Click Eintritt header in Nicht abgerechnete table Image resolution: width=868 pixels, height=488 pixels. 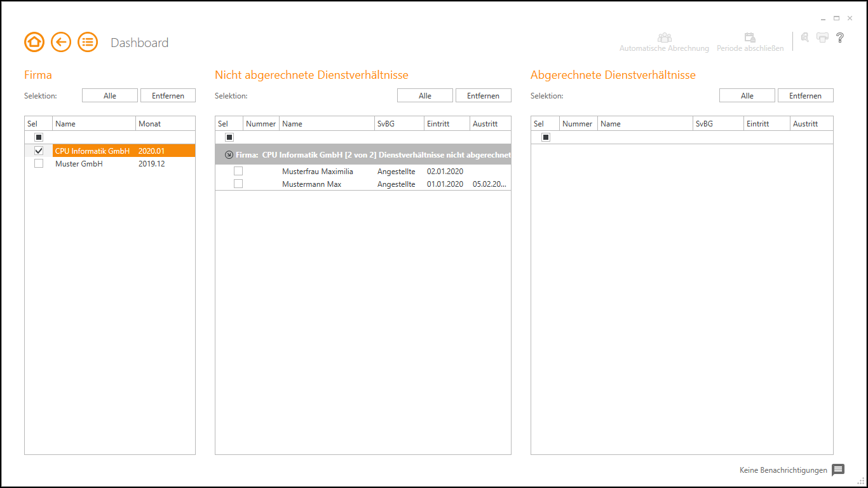coord(447,123)
